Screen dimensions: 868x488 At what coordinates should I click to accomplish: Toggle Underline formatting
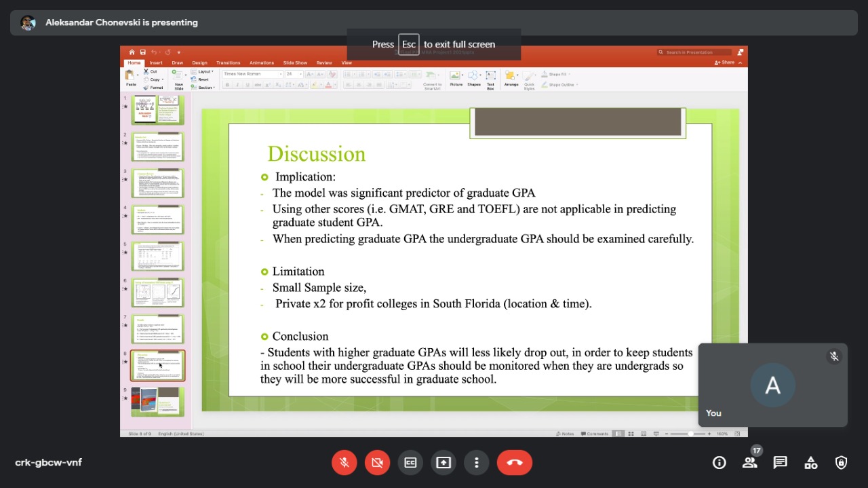coord(248,85)
